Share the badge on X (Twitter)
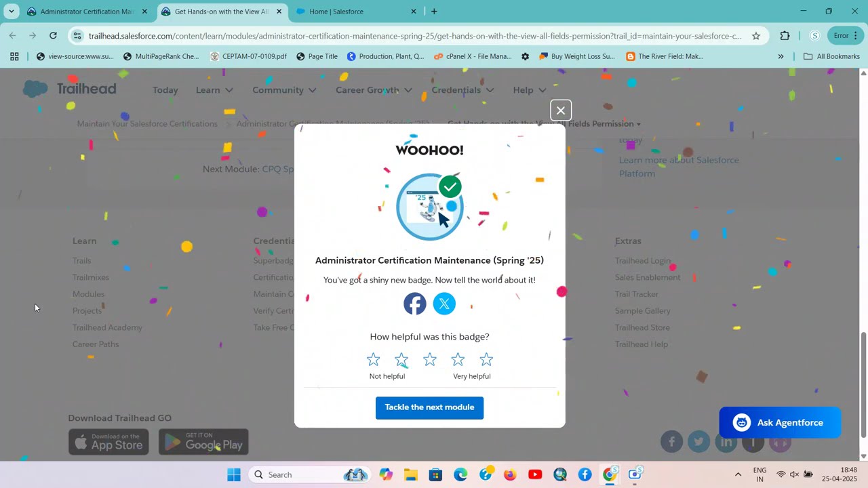The width and height of the screenshot is (868, 488). 444,304
